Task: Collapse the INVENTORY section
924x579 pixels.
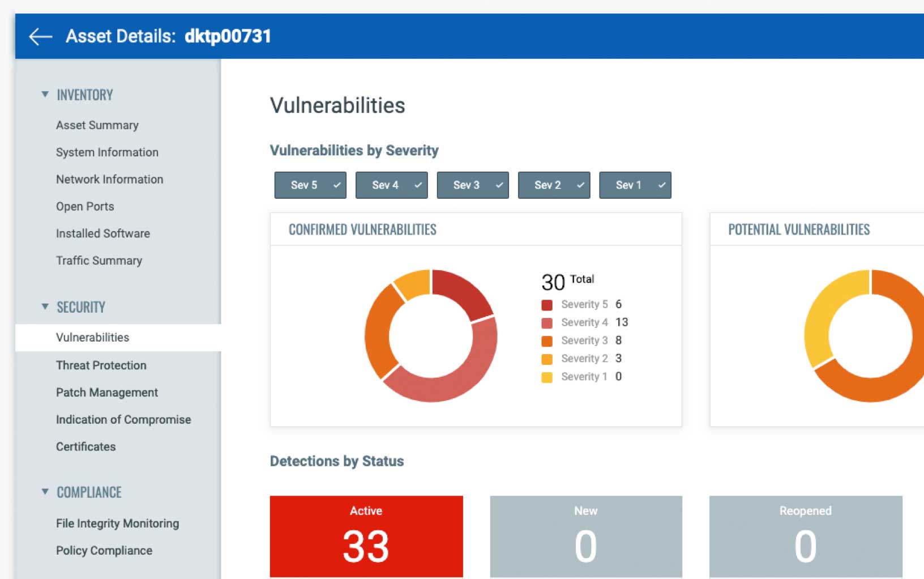Action: [x=45, y=94]
